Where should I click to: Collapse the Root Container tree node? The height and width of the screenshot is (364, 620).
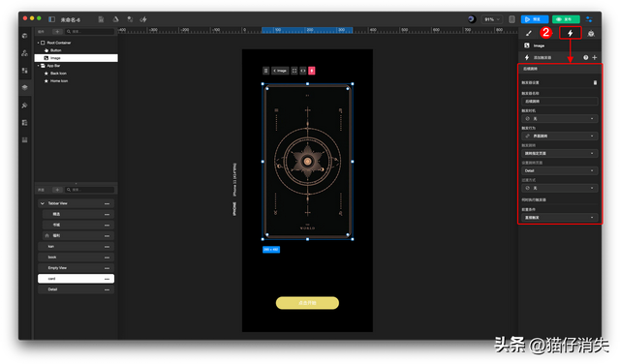click(x=39, y=43)
